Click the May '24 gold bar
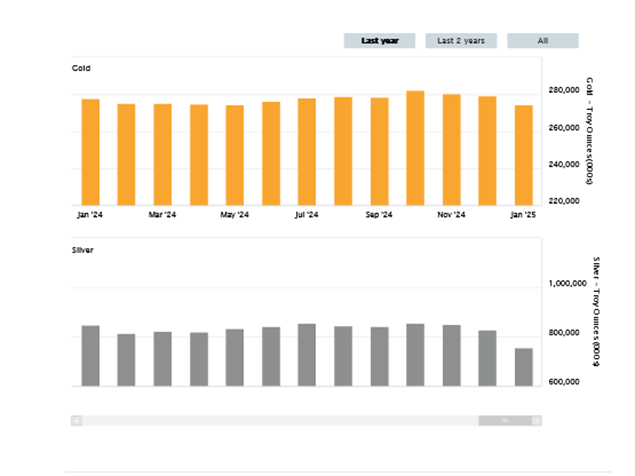 [x=234, y=154]
